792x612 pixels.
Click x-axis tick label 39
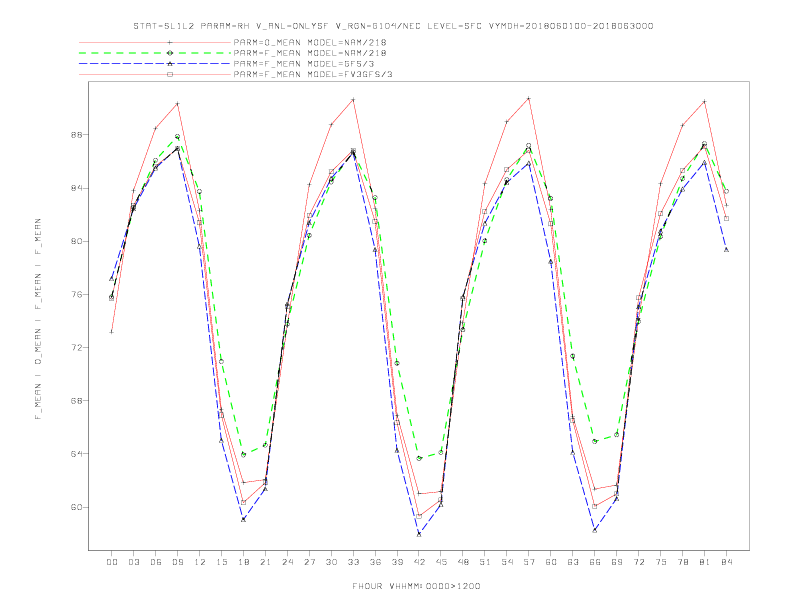[397, 562]
